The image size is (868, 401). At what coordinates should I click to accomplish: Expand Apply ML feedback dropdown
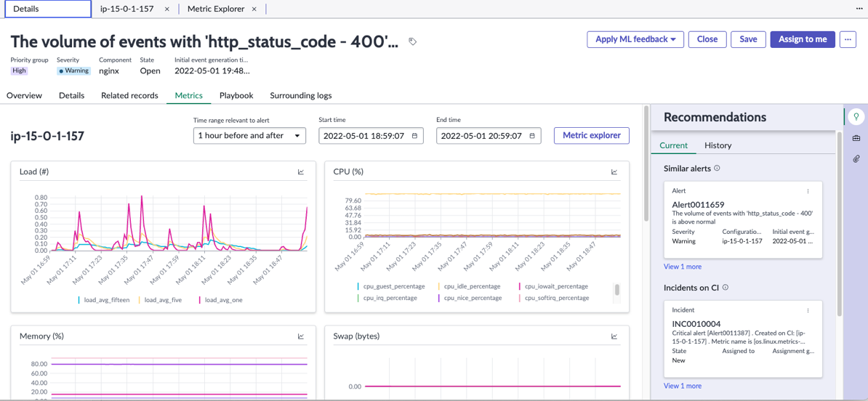pyautogui.click(x=635, y=39)
